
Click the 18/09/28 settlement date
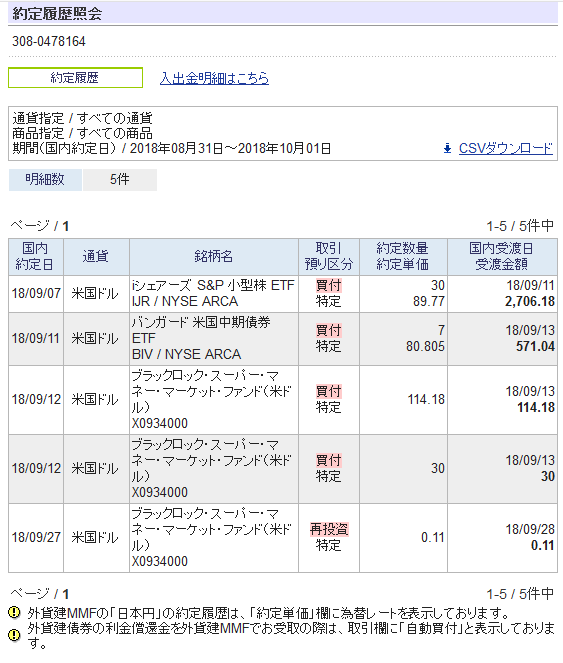530,529
